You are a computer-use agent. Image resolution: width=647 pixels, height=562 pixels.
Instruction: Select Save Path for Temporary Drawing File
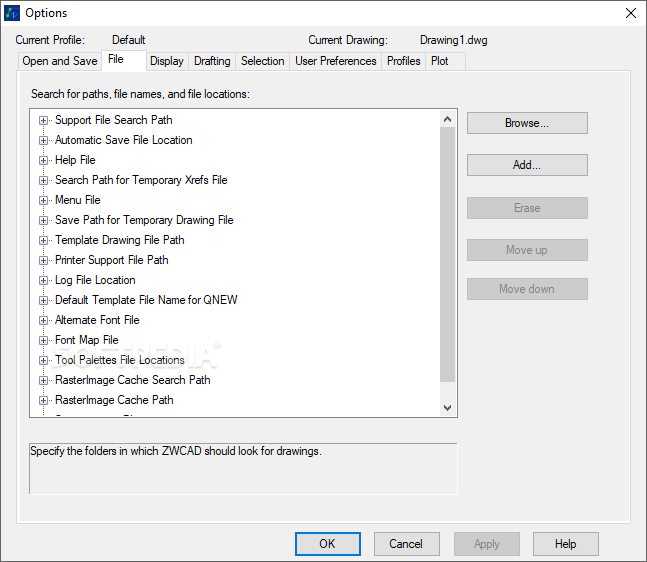144,220
